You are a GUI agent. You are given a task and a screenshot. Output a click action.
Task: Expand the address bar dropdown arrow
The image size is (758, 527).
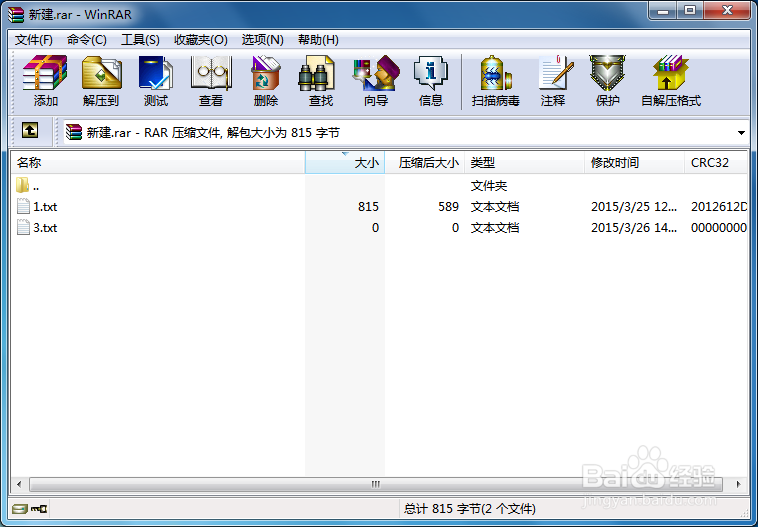coord(741,132)
